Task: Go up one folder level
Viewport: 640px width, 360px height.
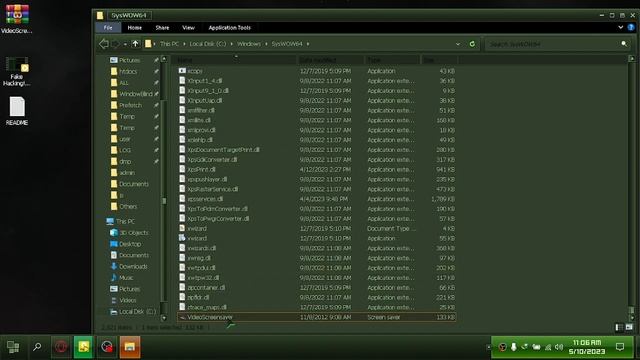Action: click(136, 44)
